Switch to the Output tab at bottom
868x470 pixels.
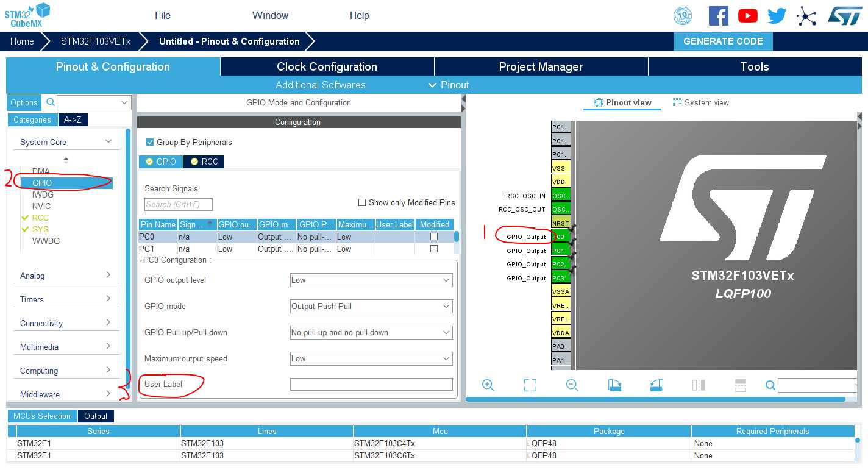coord(96,416)
